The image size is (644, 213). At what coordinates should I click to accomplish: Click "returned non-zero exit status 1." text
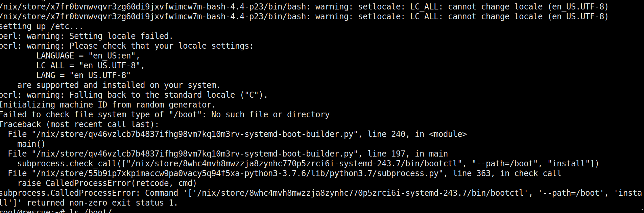coord(102,203)
